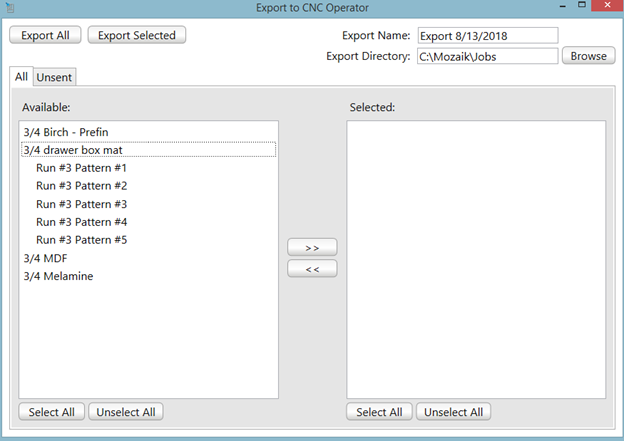Screen dimensions: 624x441
Task: Choose Run #3 Pattern #1
Action: tap(81, 168)
